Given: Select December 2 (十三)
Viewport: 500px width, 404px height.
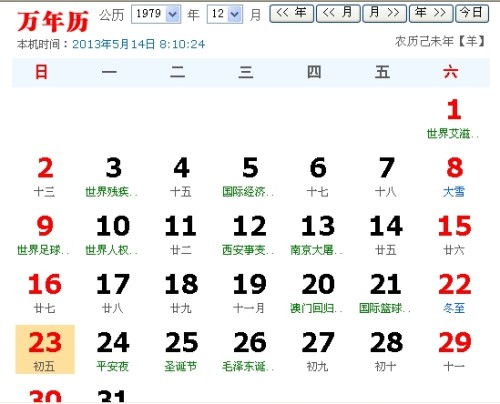Looking at the screenshot, I should pos(45,177).
